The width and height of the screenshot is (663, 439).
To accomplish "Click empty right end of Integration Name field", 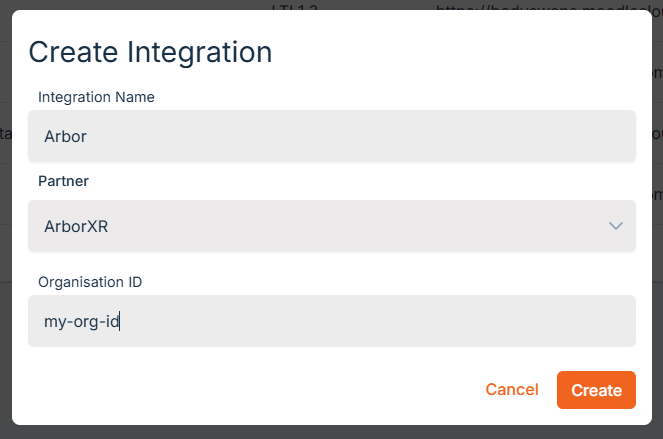I will point(560,136).
